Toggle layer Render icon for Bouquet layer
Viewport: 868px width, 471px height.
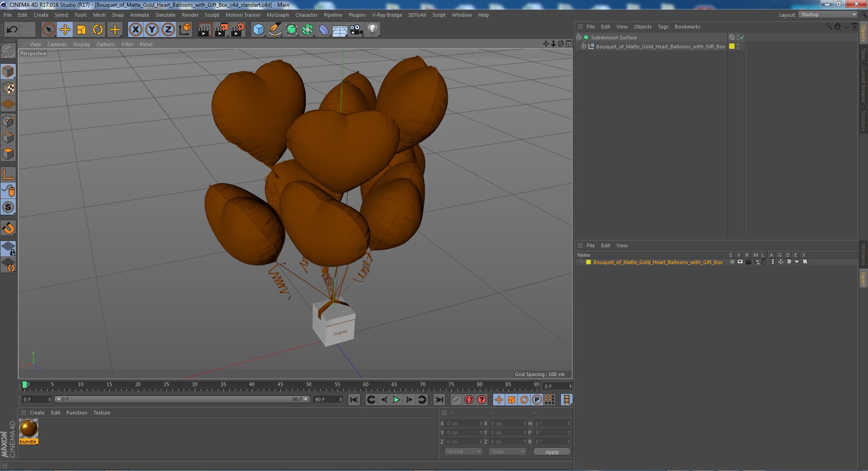[x=748, y=262]
